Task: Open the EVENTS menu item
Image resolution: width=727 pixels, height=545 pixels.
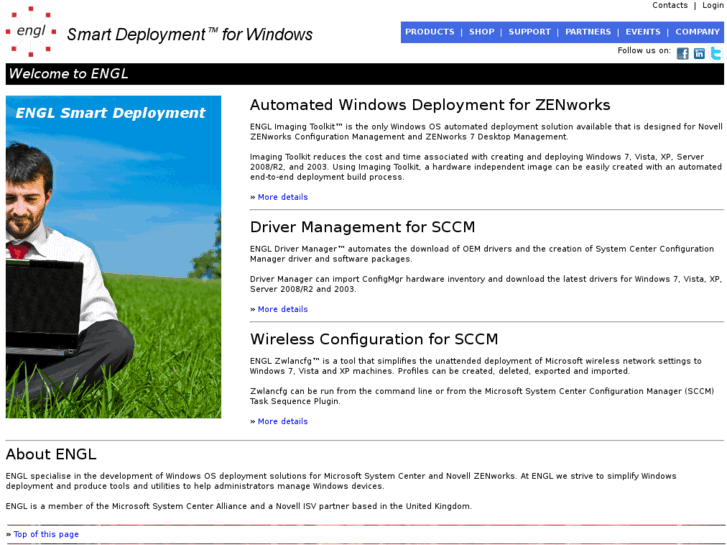Action: click(x=643, y=32)
